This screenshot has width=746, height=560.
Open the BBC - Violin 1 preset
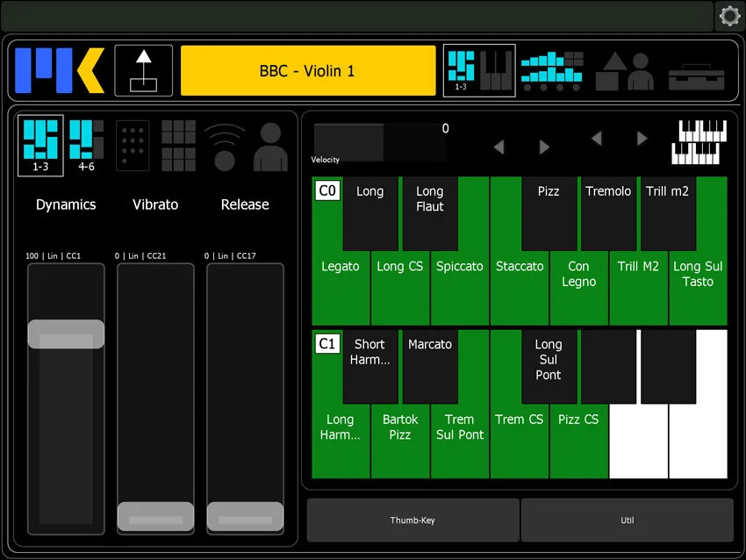pyautogui.click(x=308, y=70)
